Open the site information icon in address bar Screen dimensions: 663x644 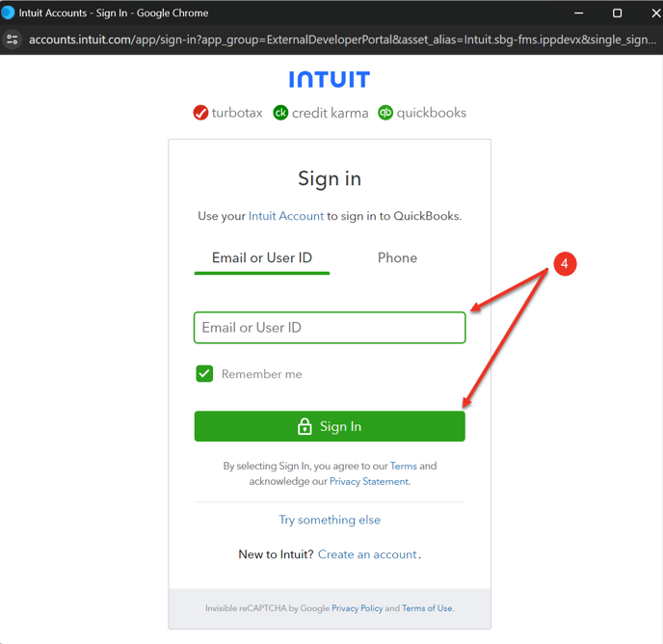(13, 40)
